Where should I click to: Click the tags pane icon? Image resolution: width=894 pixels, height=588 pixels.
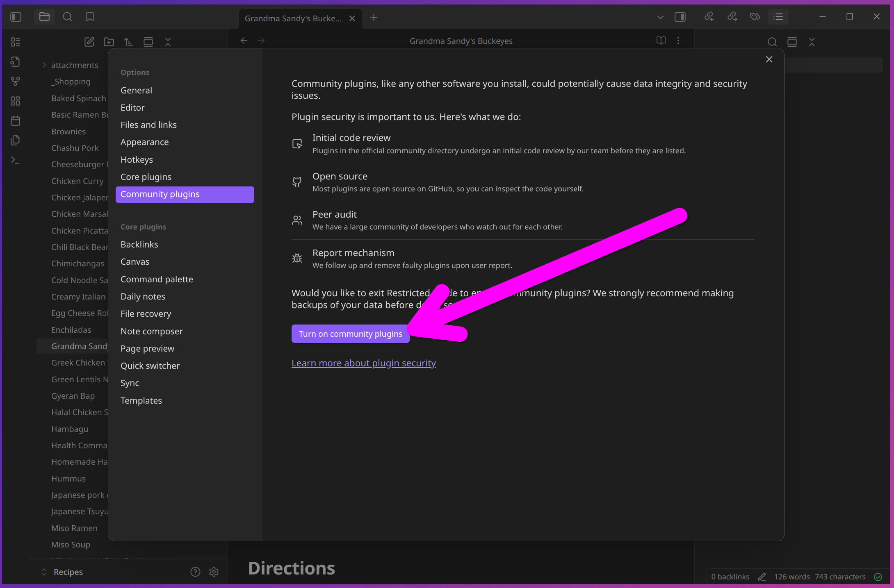tap(755, 17)
